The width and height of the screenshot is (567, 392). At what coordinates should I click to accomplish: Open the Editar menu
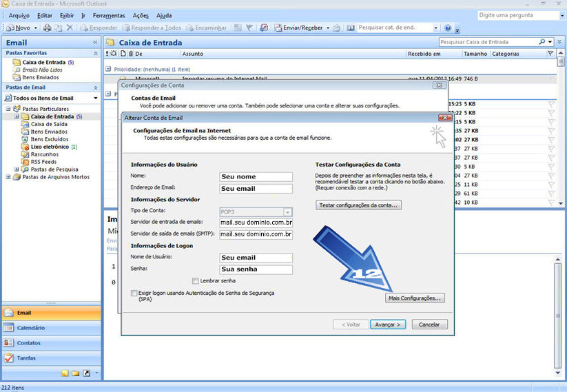45,16
